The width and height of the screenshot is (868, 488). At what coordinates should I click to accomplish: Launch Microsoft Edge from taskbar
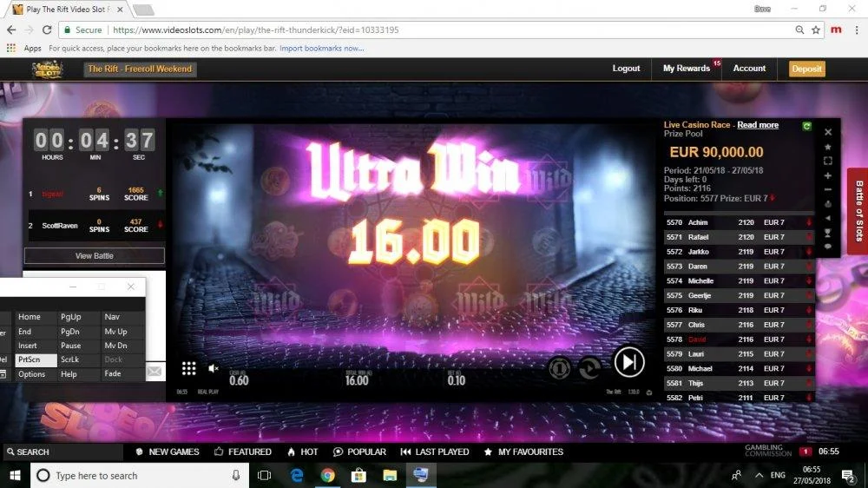pyautogui.click(x=297, y=475)
